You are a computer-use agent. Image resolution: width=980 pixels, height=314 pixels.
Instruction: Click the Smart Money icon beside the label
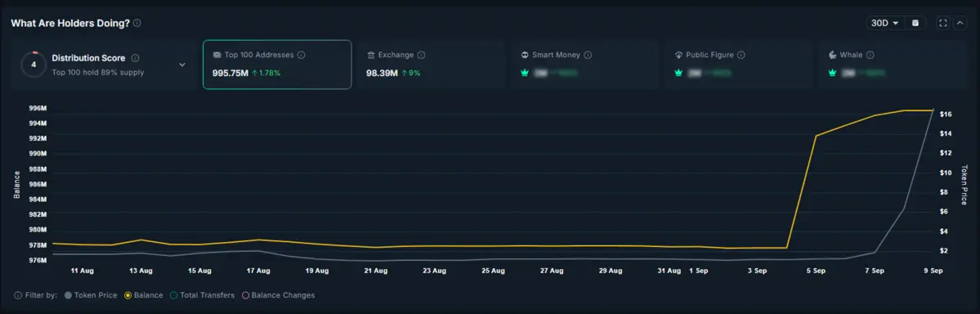[x=525, y=55]
